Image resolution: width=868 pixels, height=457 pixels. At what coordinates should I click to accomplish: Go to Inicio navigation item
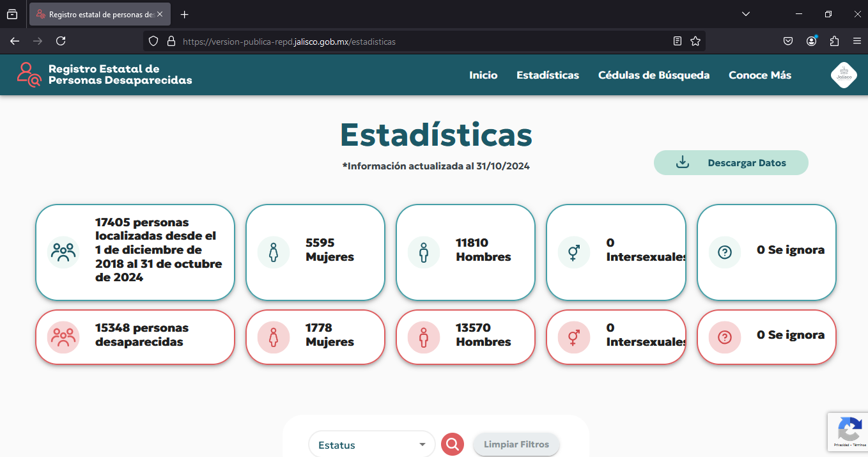(483, 75)
